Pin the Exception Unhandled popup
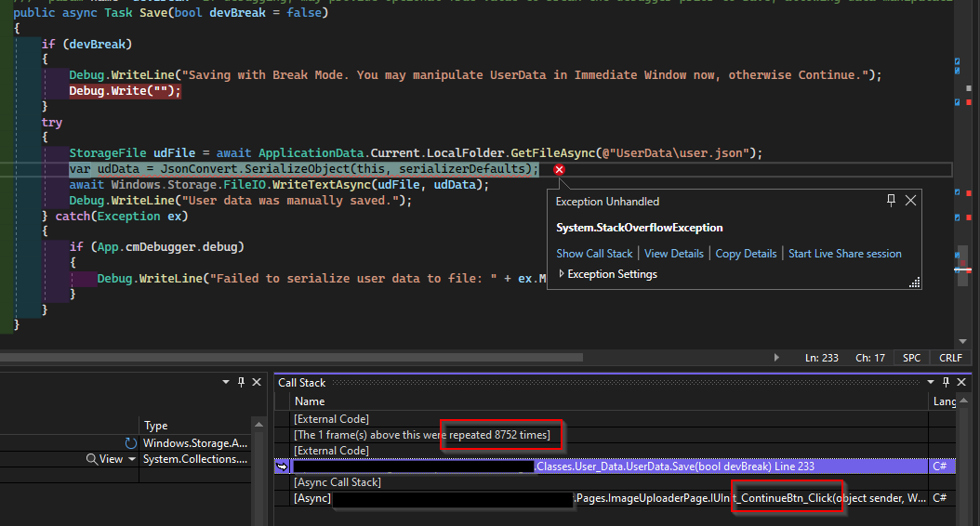 pyautogui.click(x=891, y=201)
